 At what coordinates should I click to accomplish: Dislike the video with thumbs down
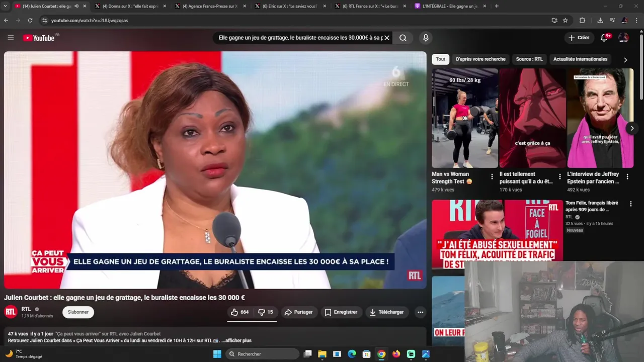tap(266, 312)
